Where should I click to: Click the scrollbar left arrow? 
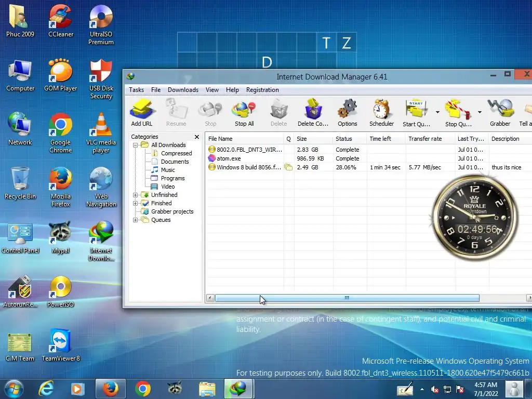[210, 298]
